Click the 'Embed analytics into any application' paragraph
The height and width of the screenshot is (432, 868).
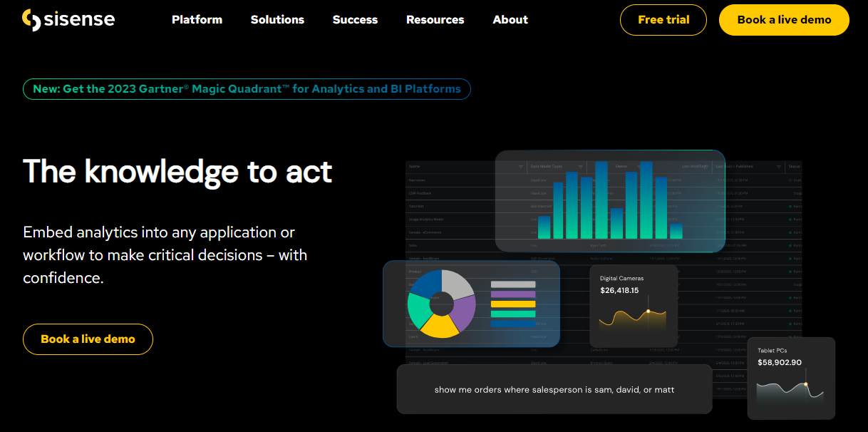click(x=165, y=255)
